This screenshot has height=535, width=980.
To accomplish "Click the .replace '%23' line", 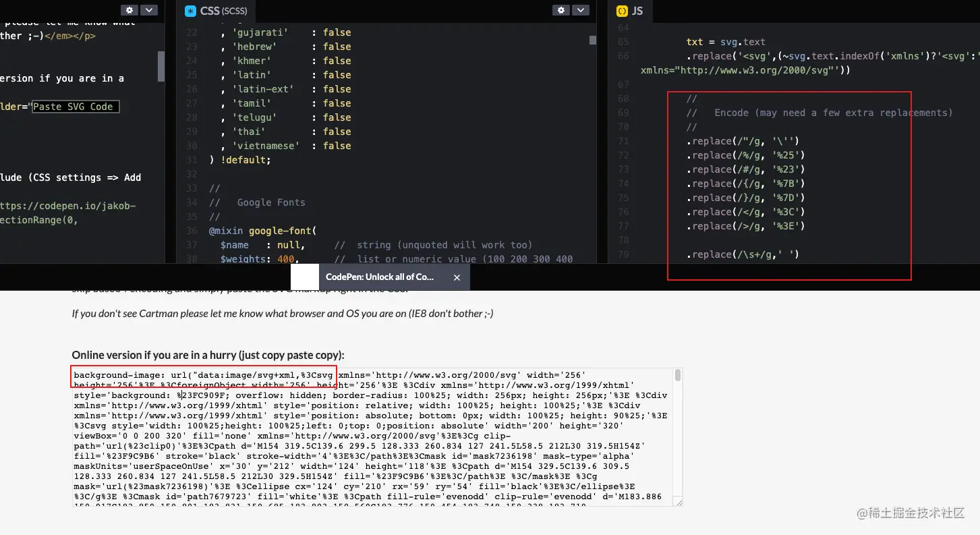I will coord(746,169).
